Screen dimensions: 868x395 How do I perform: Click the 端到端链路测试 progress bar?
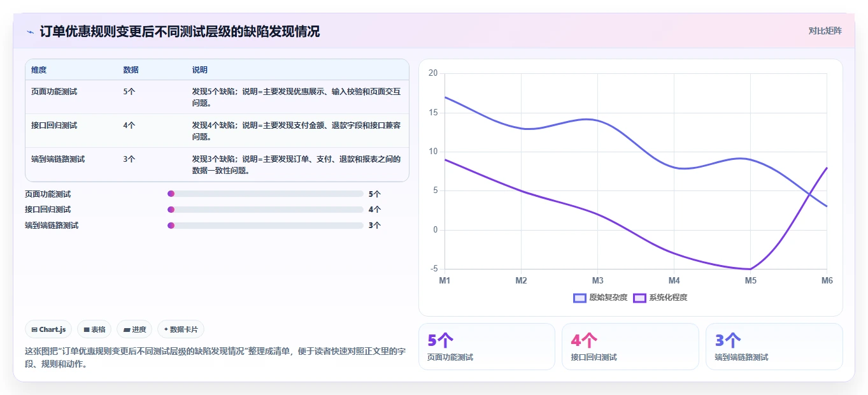266,226
